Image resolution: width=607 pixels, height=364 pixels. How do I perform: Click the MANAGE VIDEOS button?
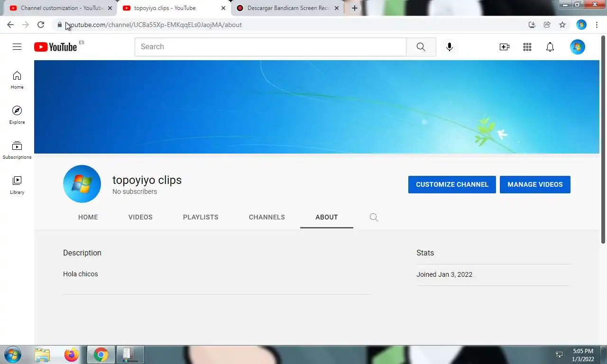click(x=535, y=184)
